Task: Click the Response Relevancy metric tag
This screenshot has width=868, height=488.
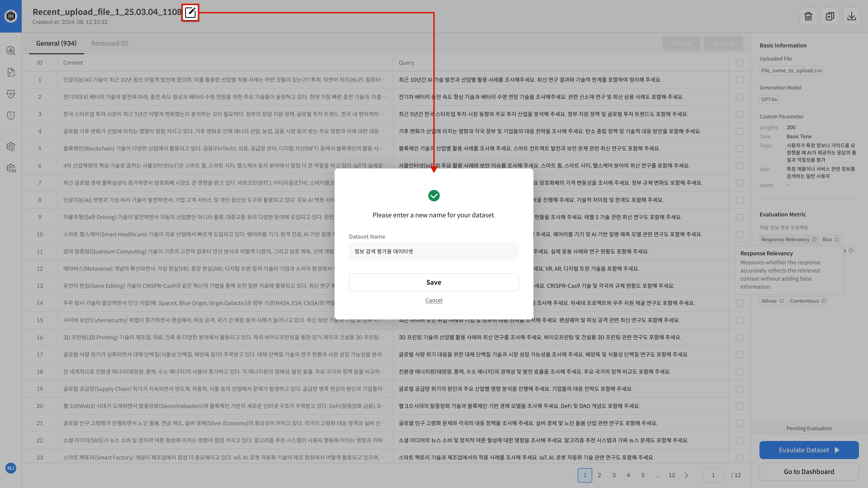Action: [789, 239]
